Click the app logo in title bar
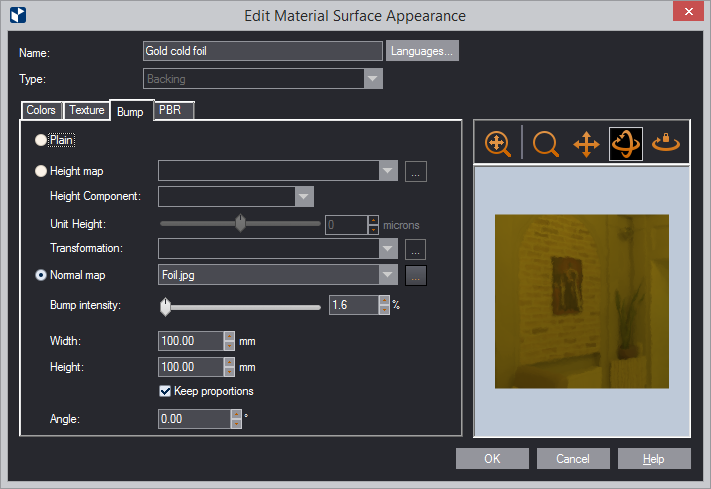The image size is (711, 489). tap(18, 15)
